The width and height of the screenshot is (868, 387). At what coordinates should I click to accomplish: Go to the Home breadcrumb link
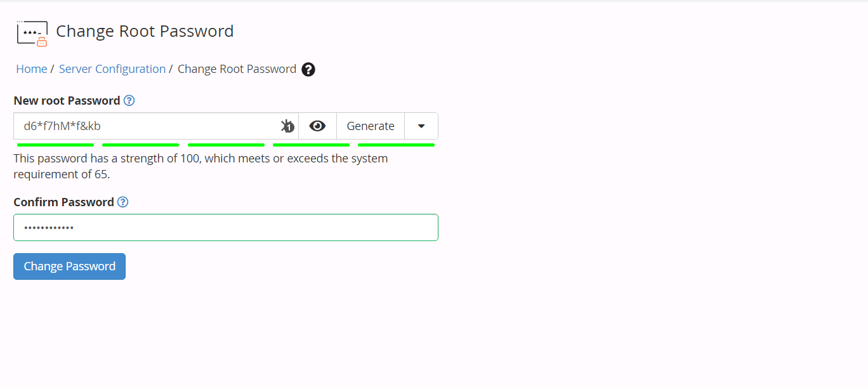click(32, 69)
